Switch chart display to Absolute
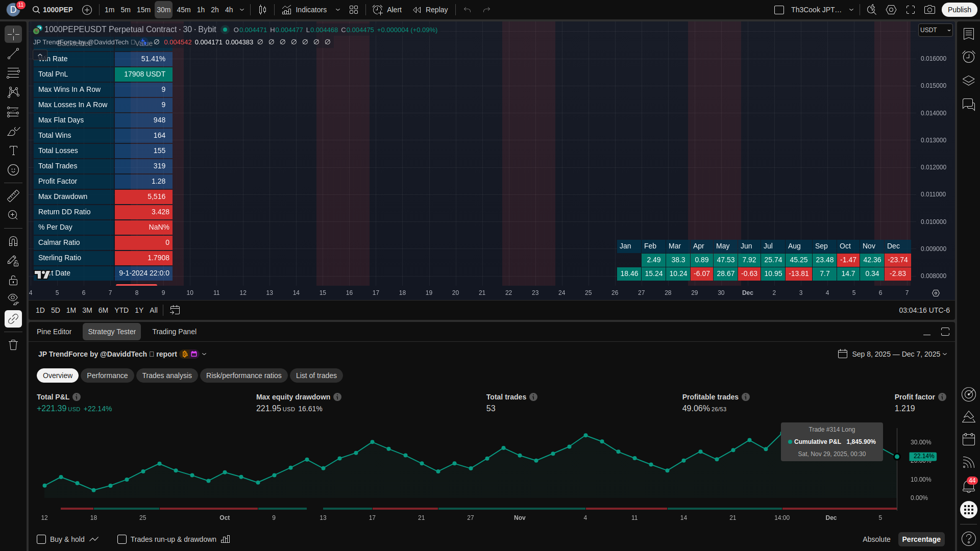Image resolution: width=980 pixels, height=551 pixels. 876,539
